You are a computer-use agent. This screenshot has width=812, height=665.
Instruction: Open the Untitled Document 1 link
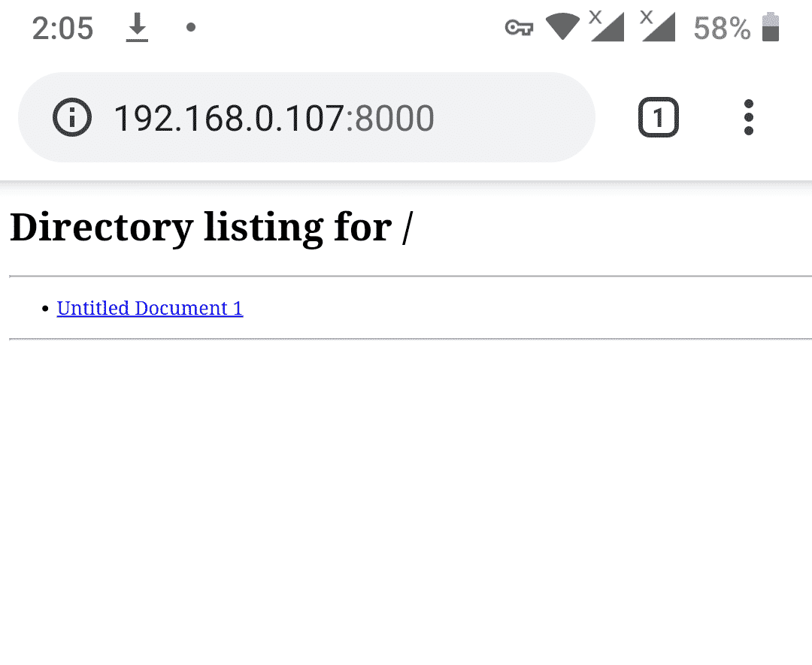(150, 308)
